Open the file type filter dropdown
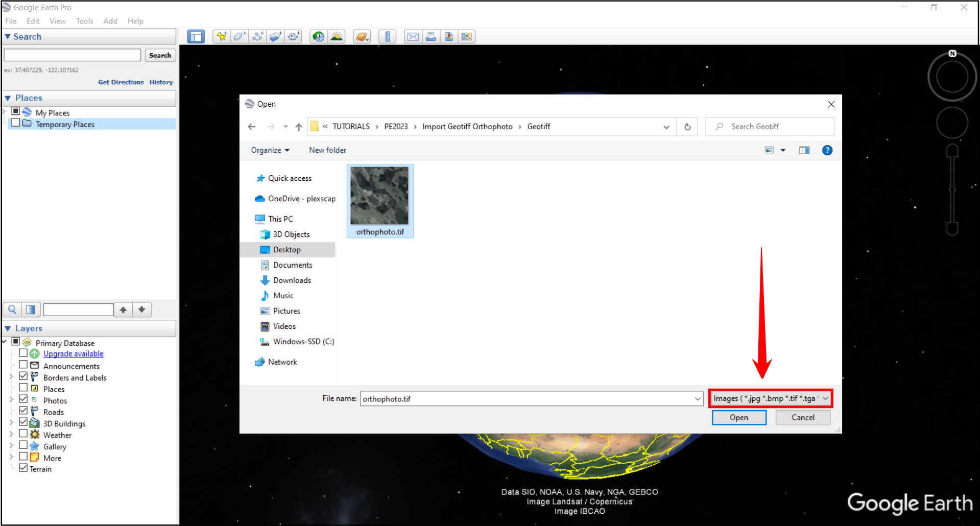980x526 pixels. (x=771, y=398)
